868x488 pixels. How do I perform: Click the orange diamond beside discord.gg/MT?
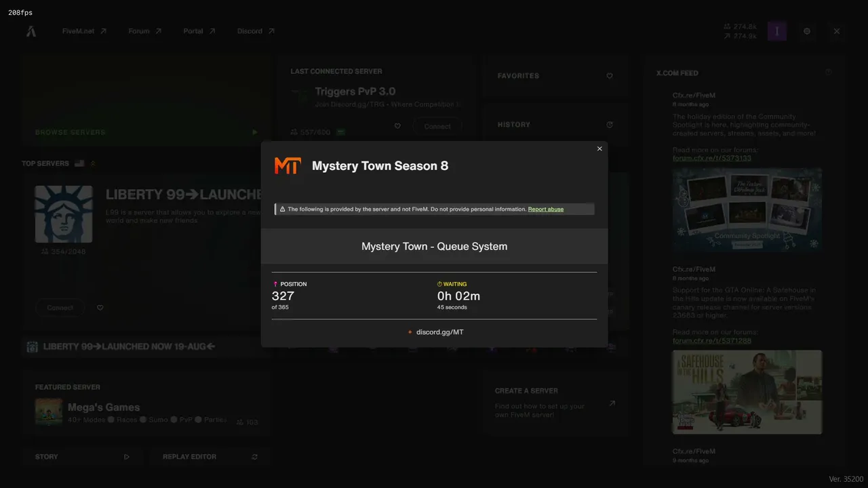pos(410,332)
